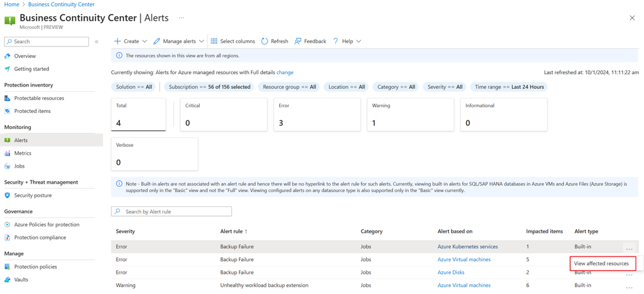Sort by Severity column header
Image resolution: width=644 pixels, height=294 pixels.
click(125, 231)
